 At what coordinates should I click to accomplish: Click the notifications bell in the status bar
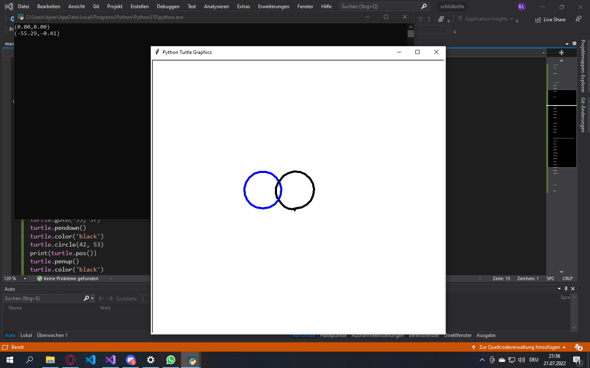[578, 347]
